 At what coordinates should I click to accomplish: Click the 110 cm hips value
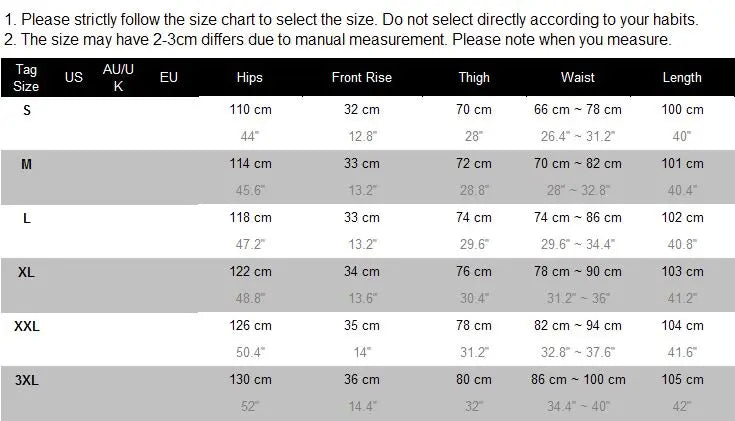(250, 109)
